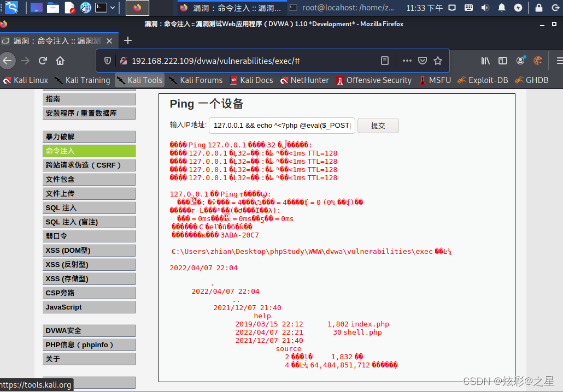Viewport: 563px width, 392px height.
Task: Click the cookie extension icon
Action: click(537, 61)
